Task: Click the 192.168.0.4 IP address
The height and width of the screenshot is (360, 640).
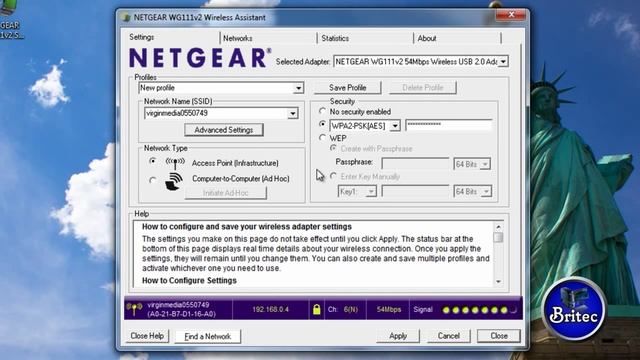Action: tap(270, 309)
